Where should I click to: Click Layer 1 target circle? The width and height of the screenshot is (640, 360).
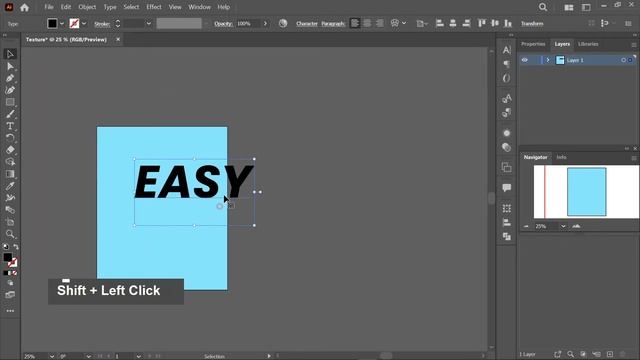click(623, 60)
